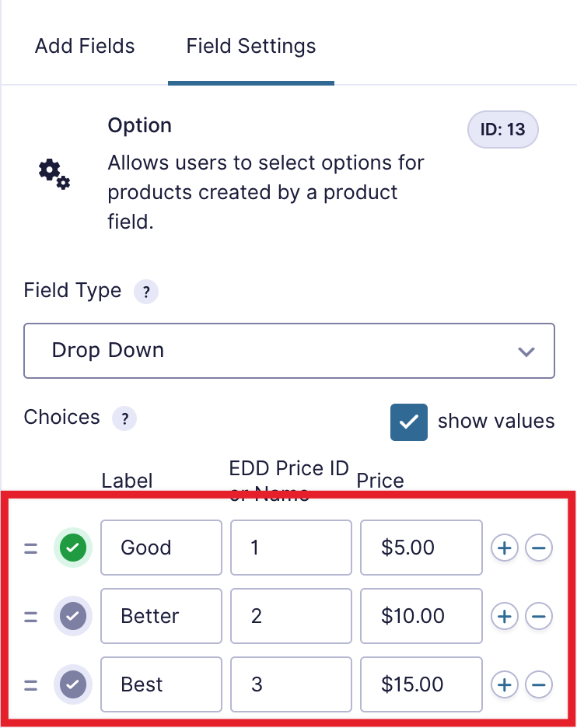The width and height of the screenshot is (577, 728).
Task: Open the Field Type Drop Down select
Action: pos(288,351)
